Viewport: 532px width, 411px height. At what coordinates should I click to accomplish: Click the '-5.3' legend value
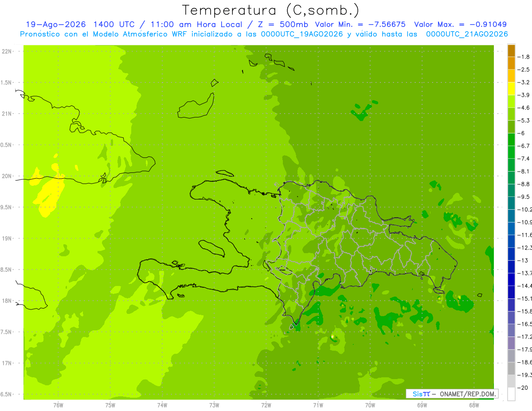pyautogui.click(x=524, y=121)
